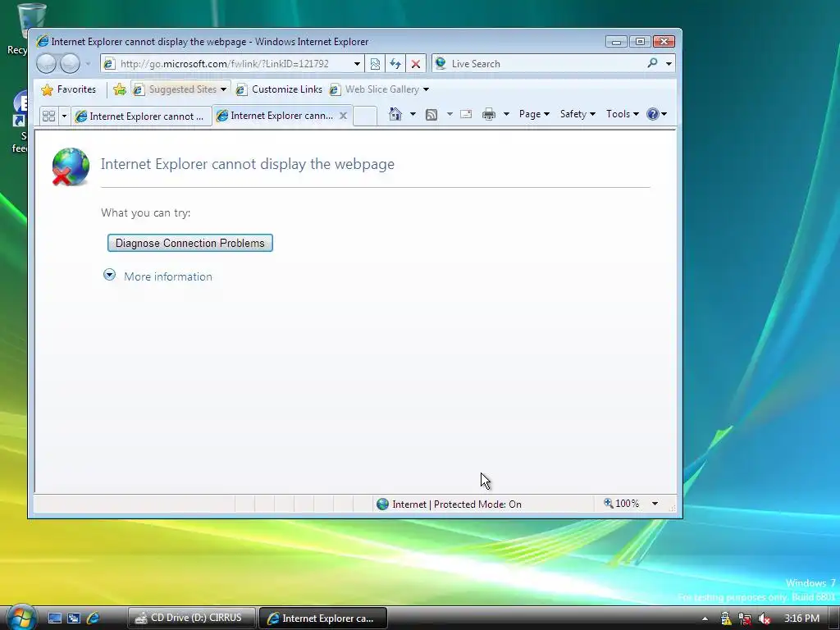Click the Read Mail icon
This screenshot has height=630, width=840.
(466, 114)
